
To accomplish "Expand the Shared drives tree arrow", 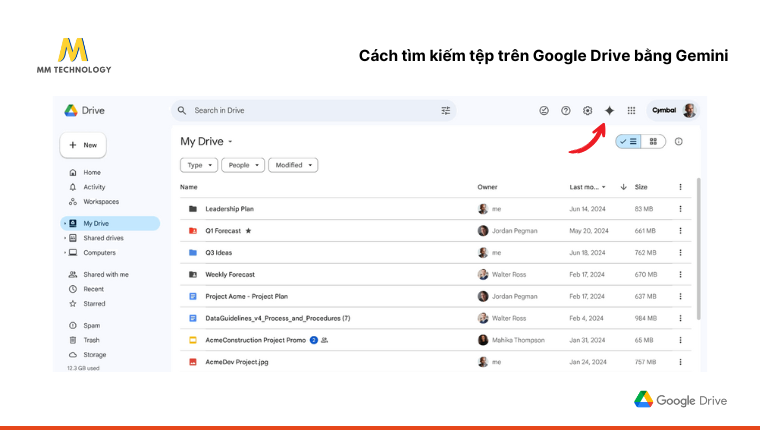I will (65, 238).
